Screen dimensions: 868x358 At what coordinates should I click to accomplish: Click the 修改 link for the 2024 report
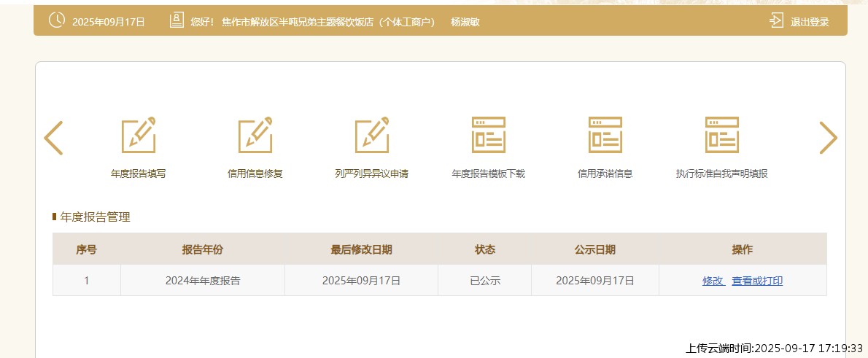(x=713, y=281)
